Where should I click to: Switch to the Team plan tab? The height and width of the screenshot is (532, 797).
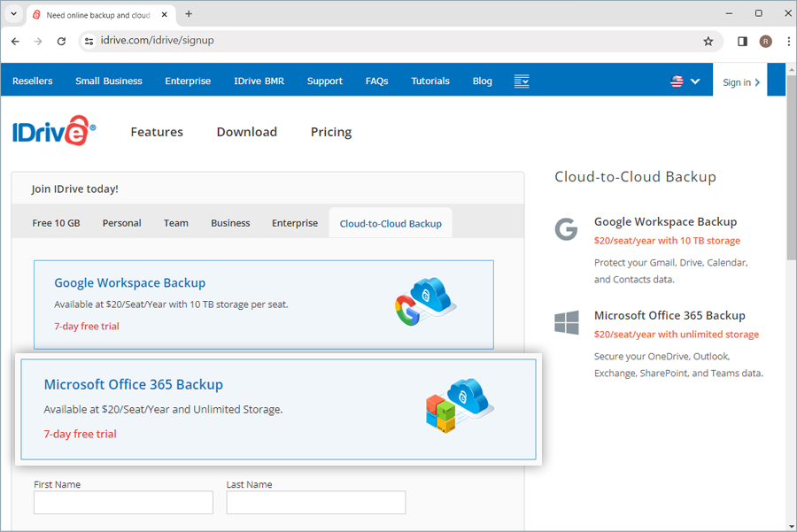(176, 223)
